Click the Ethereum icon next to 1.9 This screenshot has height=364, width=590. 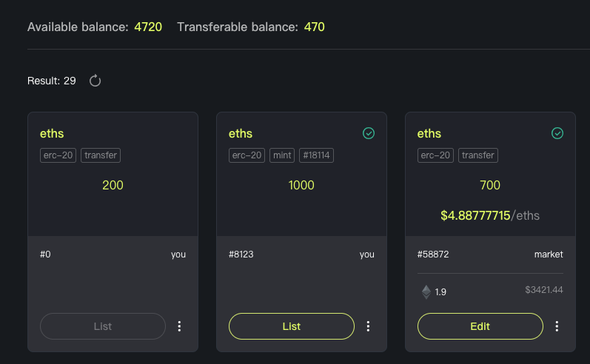(x=426, y=291)
